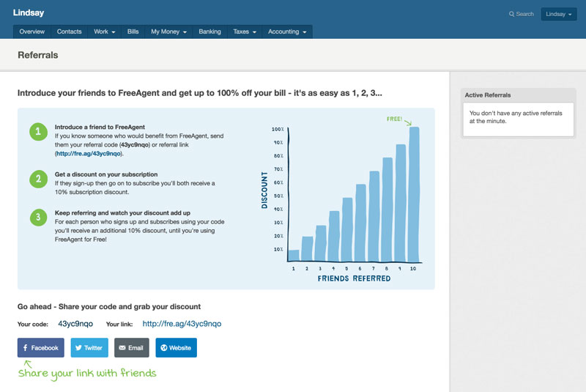Click the globe icon on Website button
Viewport: 586px width, 392px height.
pyautogui.click(x=163, y=347)
